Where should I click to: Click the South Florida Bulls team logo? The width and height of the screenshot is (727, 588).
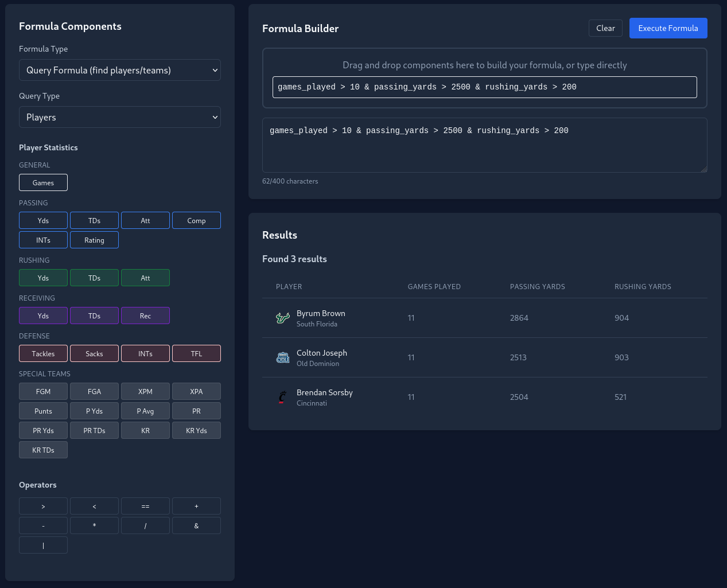click(x=282, y=318)
